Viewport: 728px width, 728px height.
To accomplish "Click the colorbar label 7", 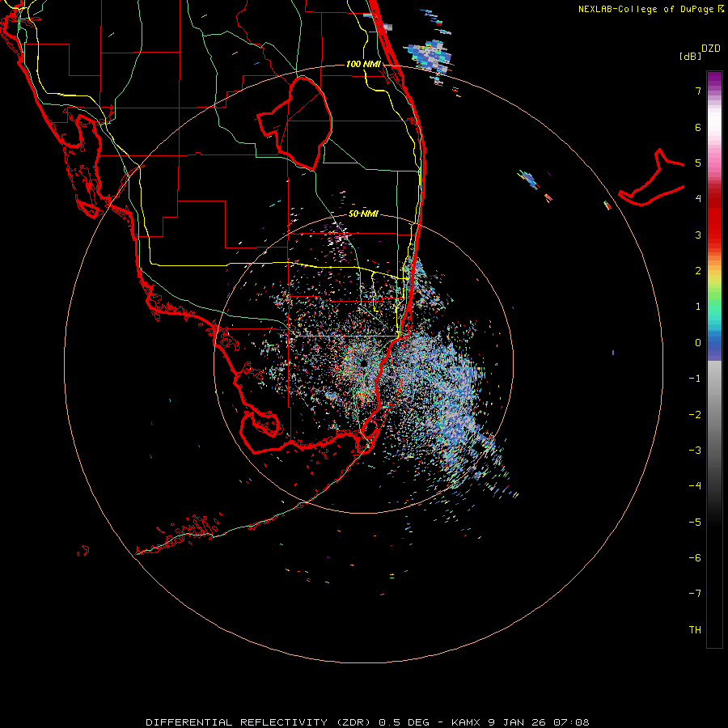I will [x=698, y=91].
